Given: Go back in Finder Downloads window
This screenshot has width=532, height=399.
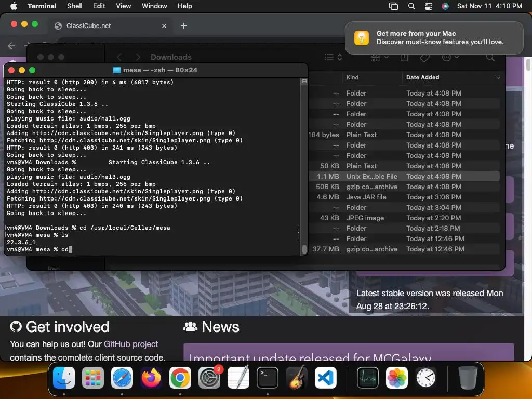Looking at the screenshot, I should coord(119,57).
